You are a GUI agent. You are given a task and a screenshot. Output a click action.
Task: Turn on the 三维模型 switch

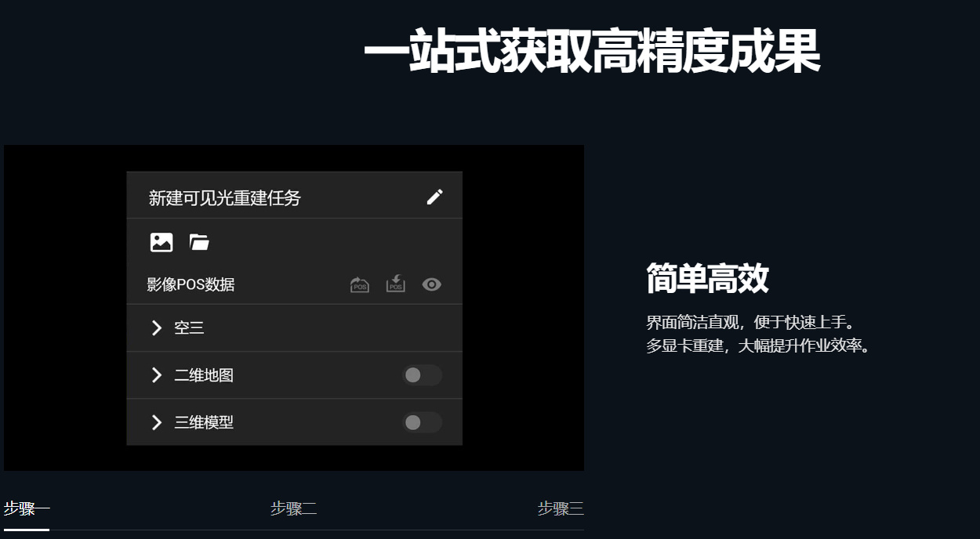pos(422,423)
